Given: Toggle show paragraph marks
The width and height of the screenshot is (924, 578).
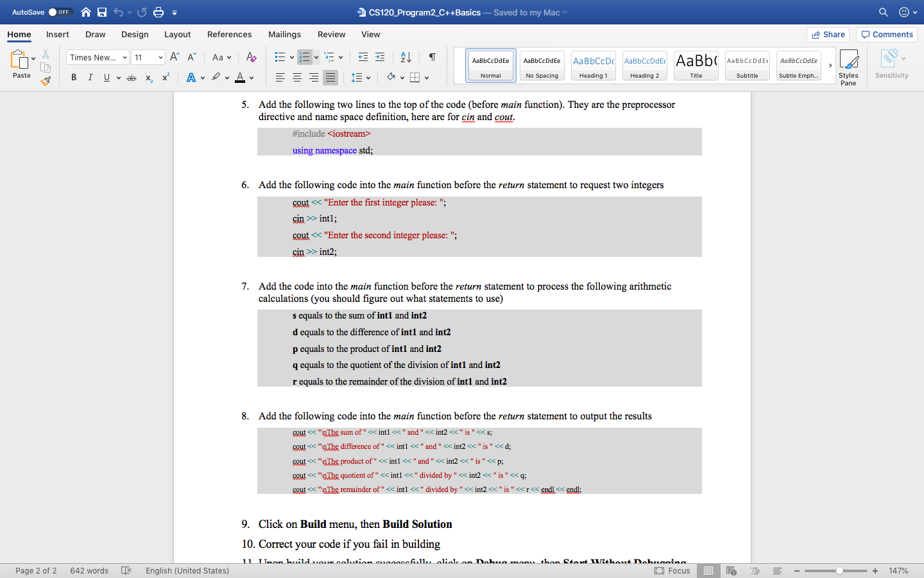Looking at the screenshot, I should tap(432, 57).
